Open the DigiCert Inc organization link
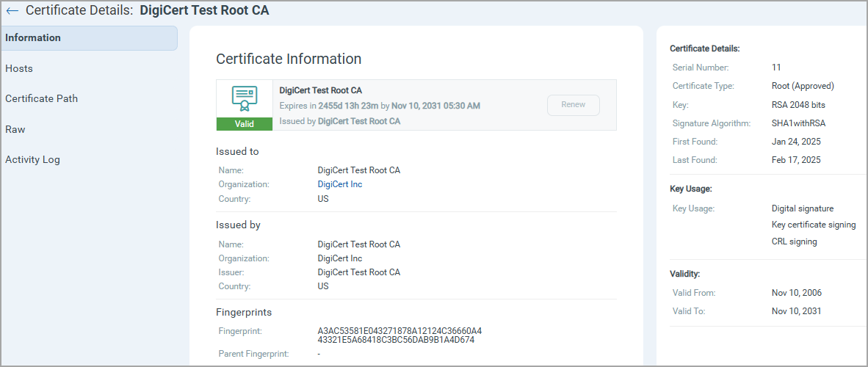 340,183
